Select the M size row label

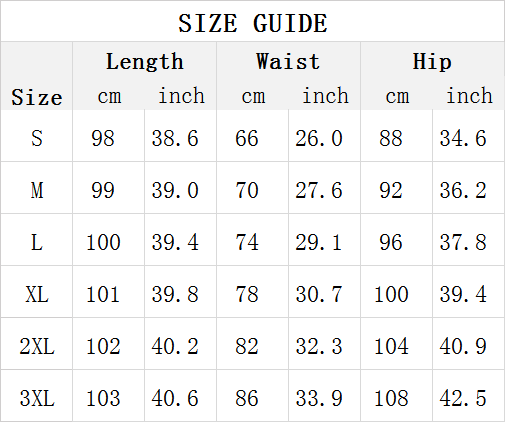[x=37, y=190]
